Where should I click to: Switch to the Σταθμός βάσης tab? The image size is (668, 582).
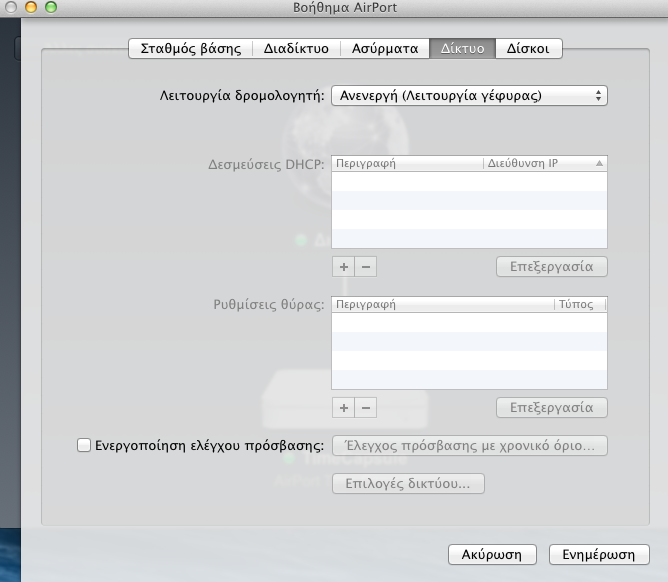tap(190, 49)
